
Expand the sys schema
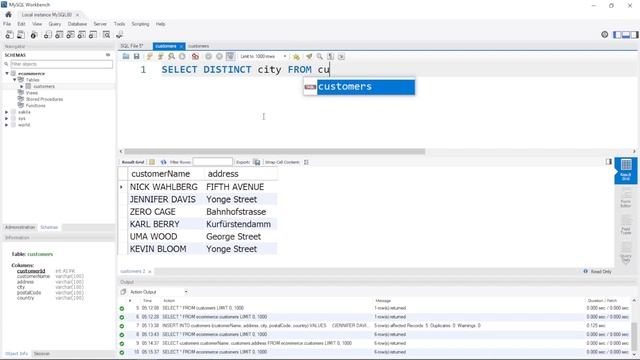7,118
